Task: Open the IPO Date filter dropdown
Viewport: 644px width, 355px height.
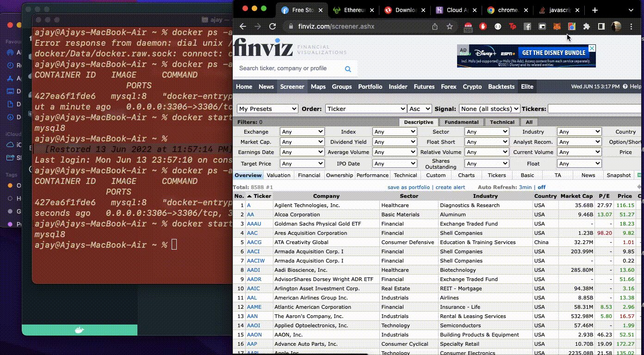Action: click(x=394, y=164)
